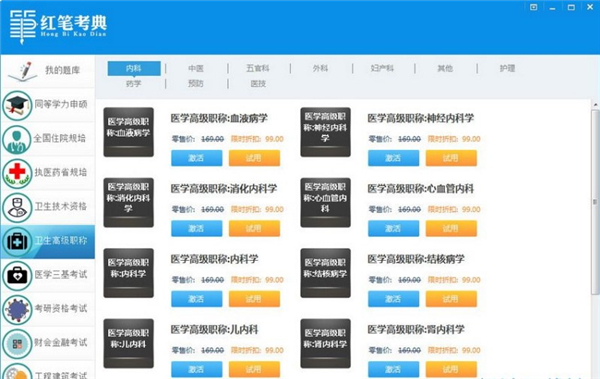Click 医学三基考试 sidebar label

pyautogui.click(x=61, y=274)
